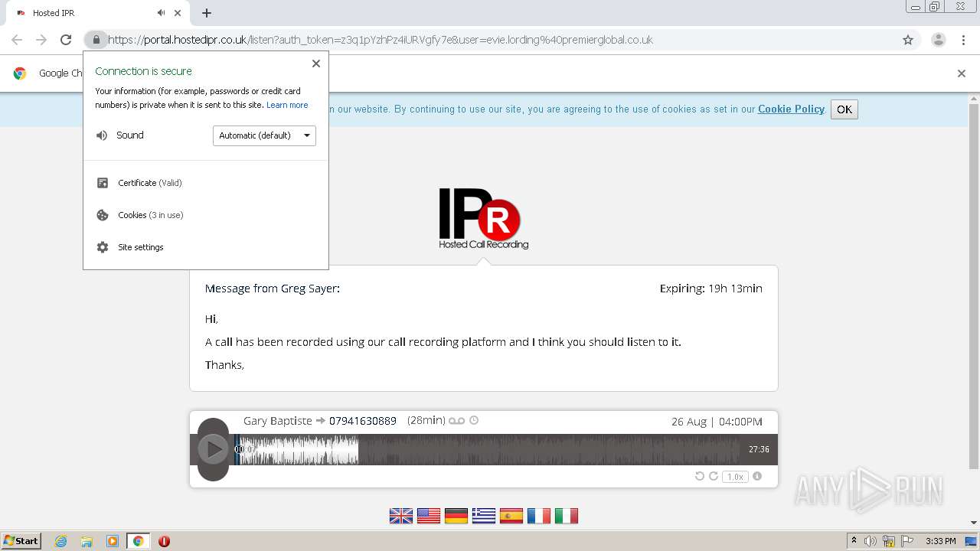Click the IPR Hosted Call Recording logo
The width and height of the screenshot is (980, 551).
point(483,219)
